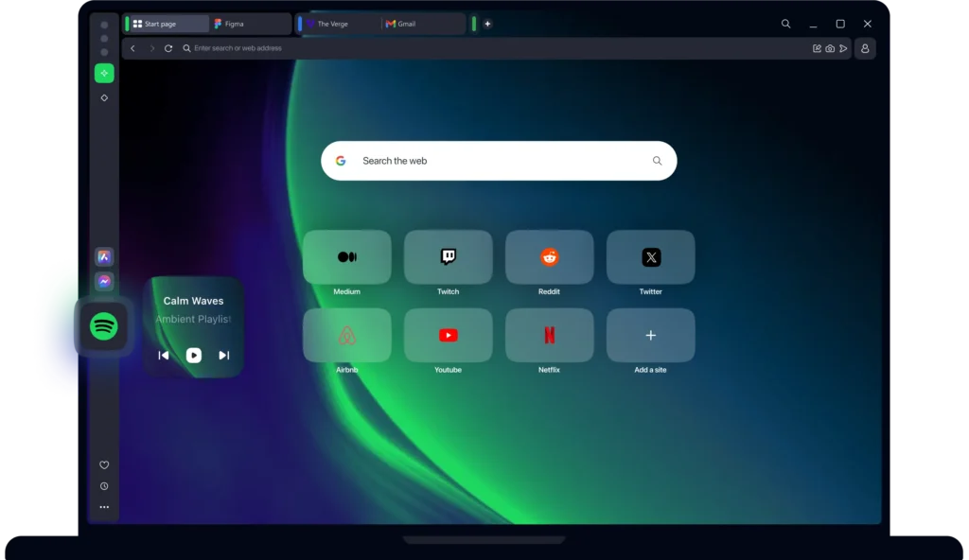969x560 pixels.
Task: Click the Ambient Playlist subtitle
Action: coord(193,319)
